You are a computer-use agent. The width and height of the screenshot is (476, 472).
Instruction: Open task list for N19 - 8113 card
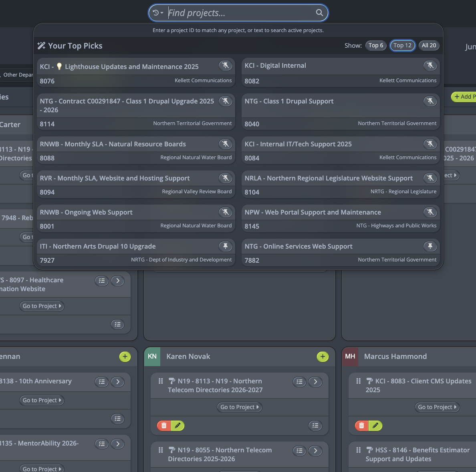pos(299,382)
